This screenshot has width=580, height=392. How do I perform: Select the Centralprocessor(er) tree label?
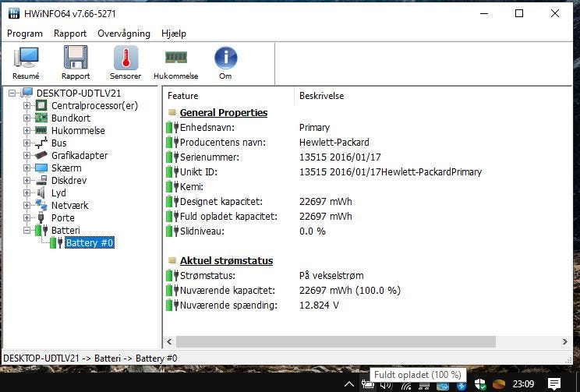click(x=94, y=106)
